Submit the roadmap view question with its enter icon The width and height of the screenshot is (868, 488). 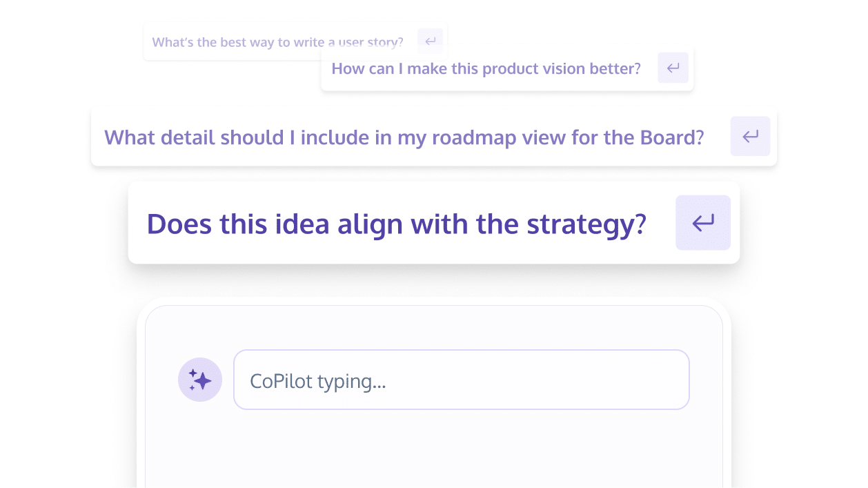point(750,136)
